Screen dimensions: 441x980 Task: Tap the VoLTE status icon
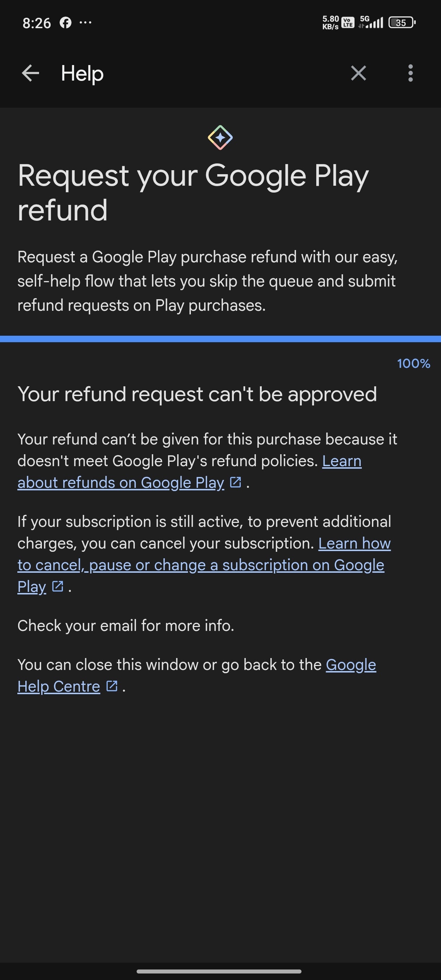point(347,23)
